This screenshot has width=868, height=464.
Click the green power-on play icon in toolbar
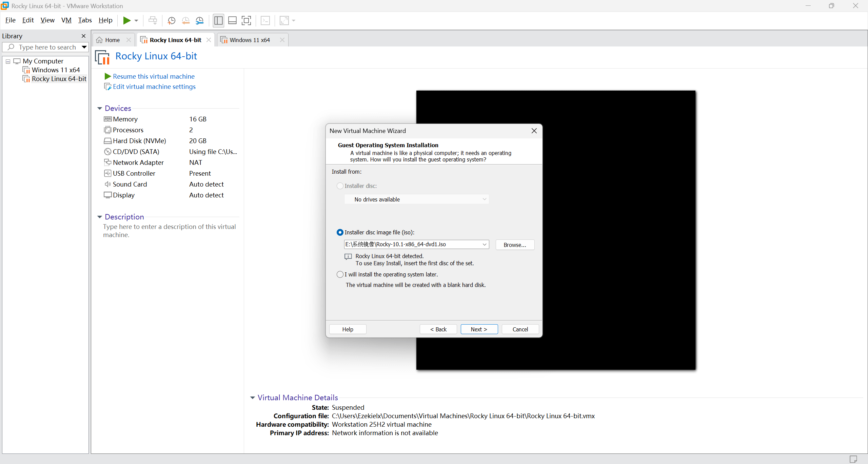127,21
